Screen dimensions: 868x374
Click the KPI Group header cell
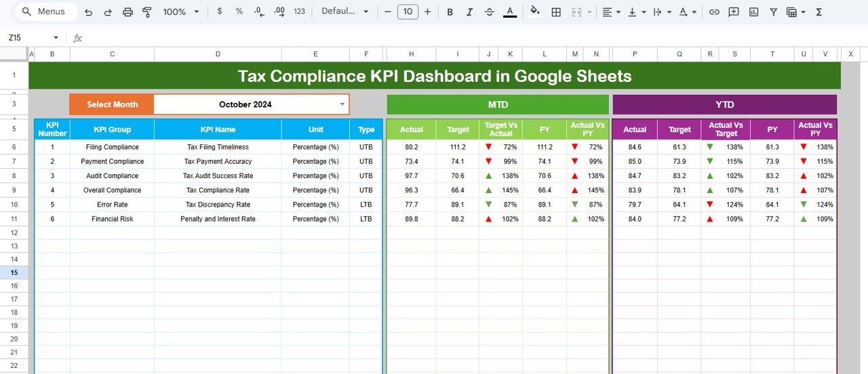pyautogui.click(x=113, y=129)
